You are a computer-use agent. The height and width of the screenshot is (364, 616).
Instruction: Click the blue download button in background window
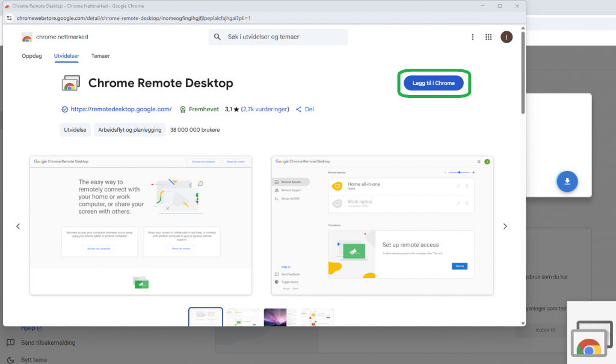pos(567,181)
